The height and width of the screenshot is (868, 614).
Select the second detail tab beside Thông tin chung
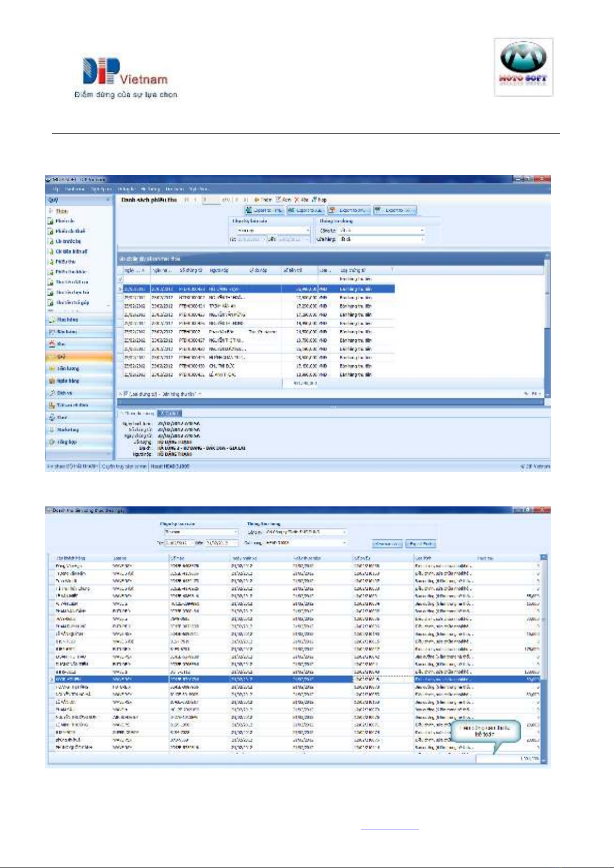[x=169, y=413]
